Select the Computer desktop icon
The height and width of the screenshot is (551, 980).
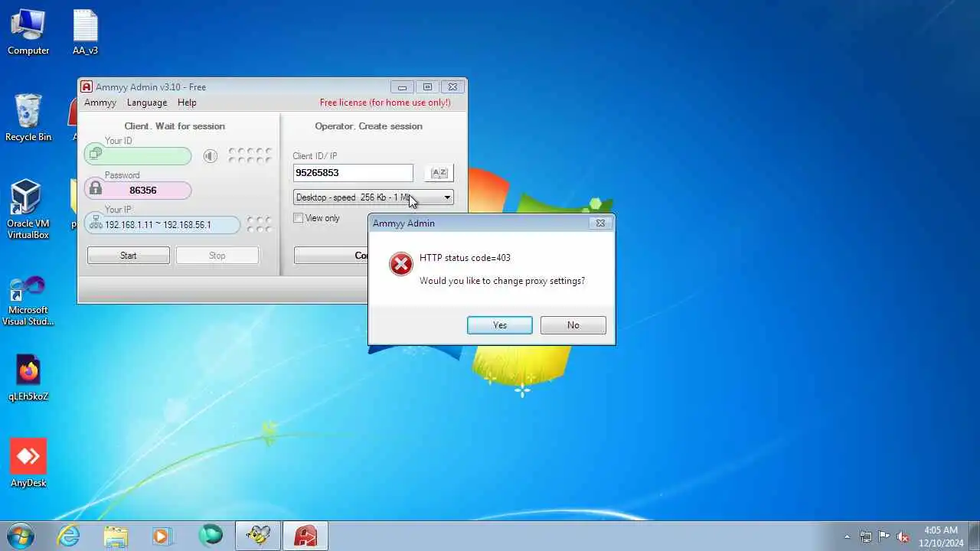point(28,32)
